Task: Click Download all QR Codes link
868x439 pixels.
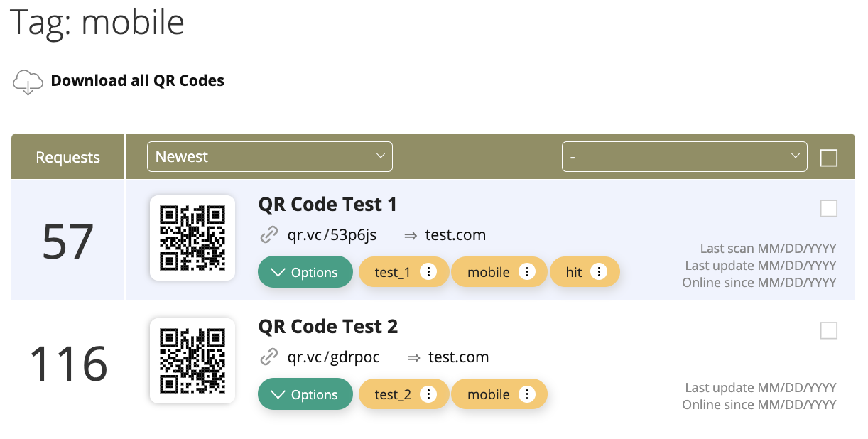Action: (x=137, y=81)
